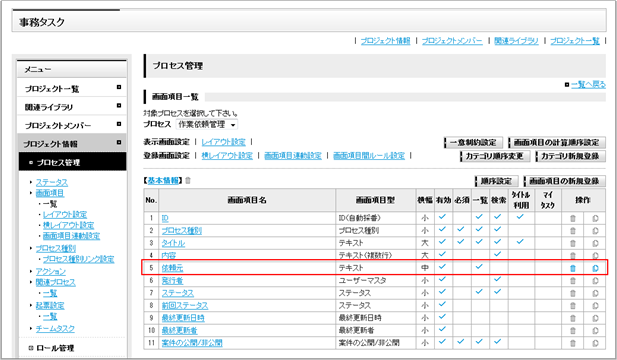This screenshot has height=360, width=617.
Task: Click 一覧 link under 関連プロセス
Action: point(50,293)
